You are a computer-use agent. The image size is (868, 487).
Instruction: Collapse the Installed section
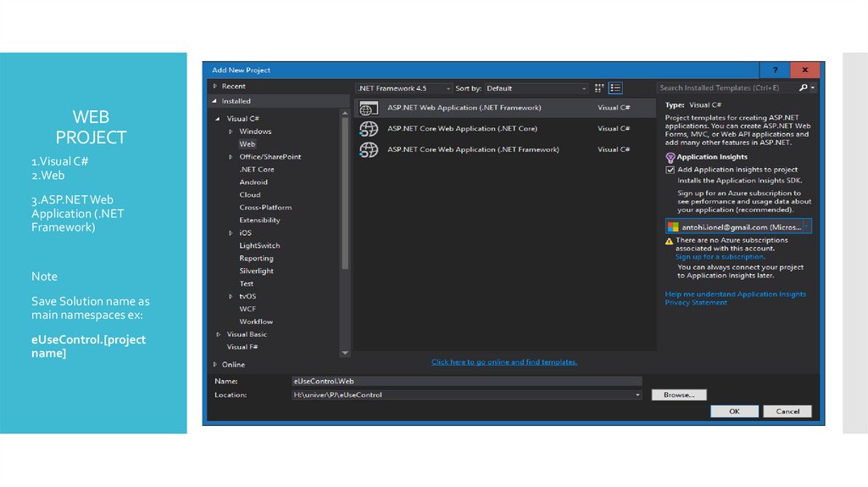coord(214,101)
